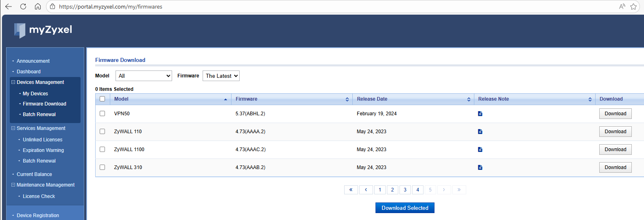Viewport: 644px width, 220px height.
Task: Open Batch Renewal under Devices Management
Action: click(39, 114)
